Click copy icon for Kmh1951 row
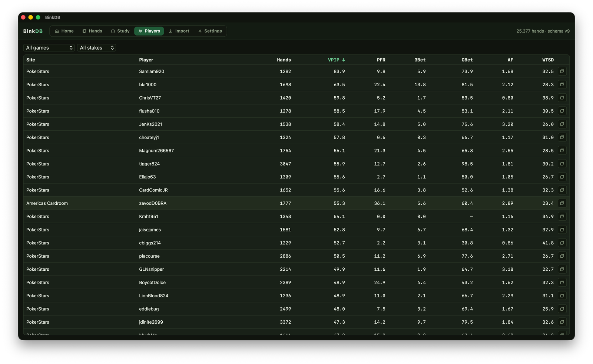The height and width of the screenshot is (364, 593). point(562,216)
